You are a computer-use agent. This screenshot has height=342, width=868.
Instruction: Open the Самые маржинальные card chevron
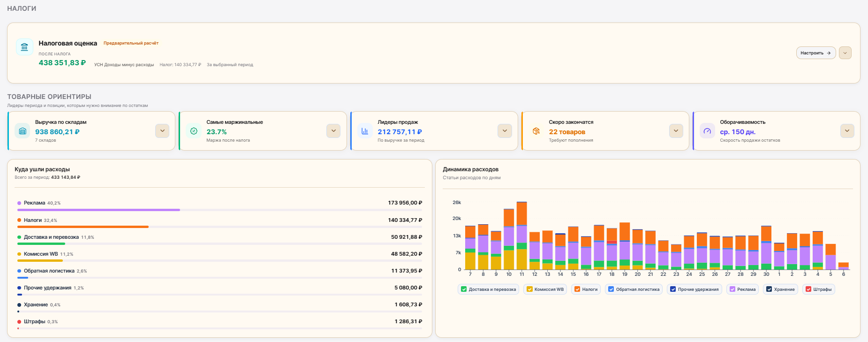click(x=333, y=131)
